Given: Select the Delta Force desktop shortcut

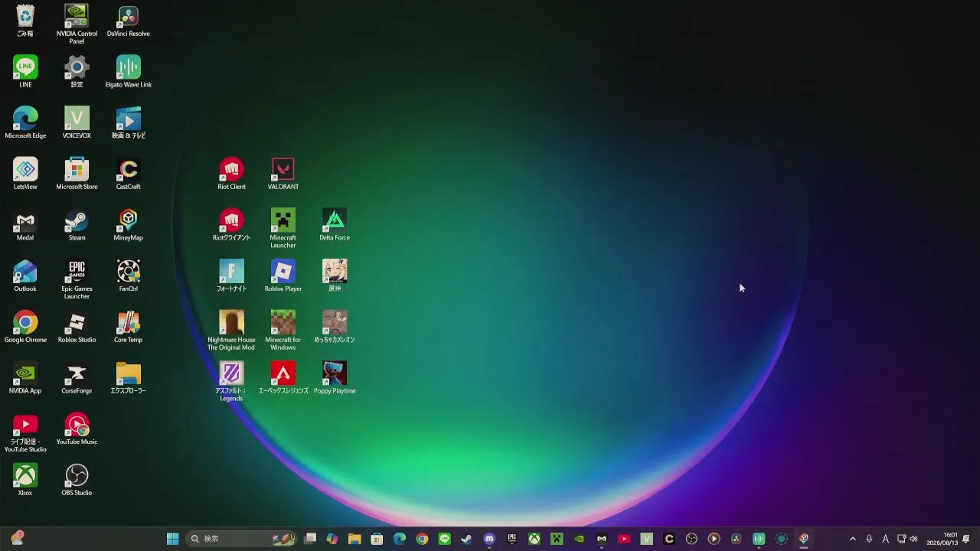Looking at the screenshot, I should click(335, 225).
